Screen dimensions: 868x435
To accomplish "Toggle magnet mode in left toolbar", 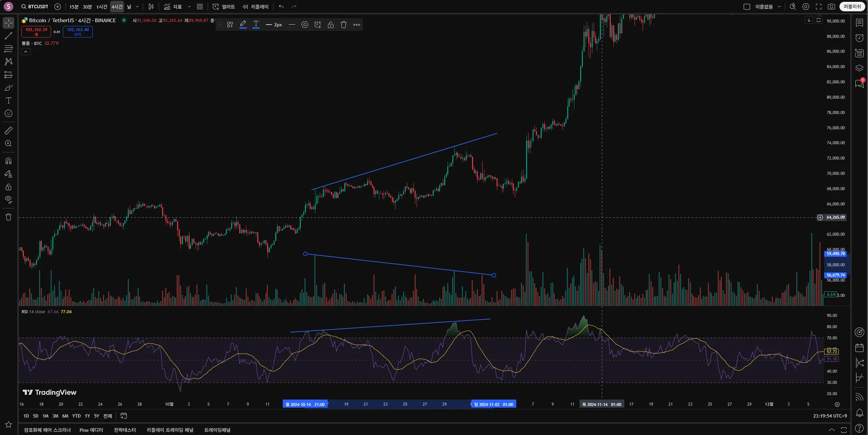I will (x=9, y=161).
